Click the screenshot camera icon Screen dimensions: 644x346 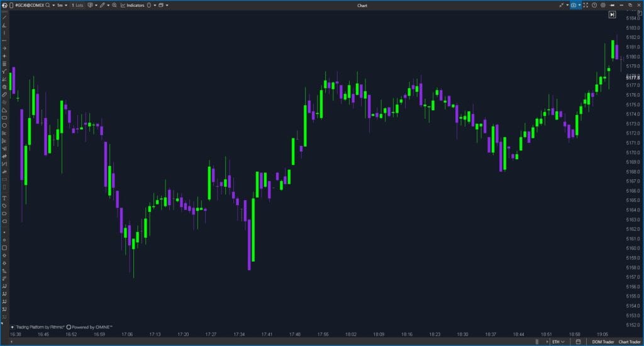point(573,5)
